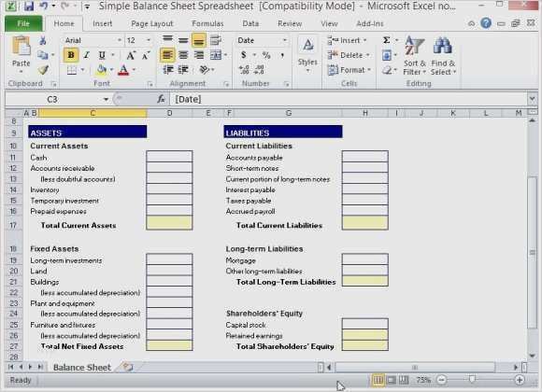The image size is (542, 392).
Task: Toggle Bold formatting off
Action: coord(71,55)
